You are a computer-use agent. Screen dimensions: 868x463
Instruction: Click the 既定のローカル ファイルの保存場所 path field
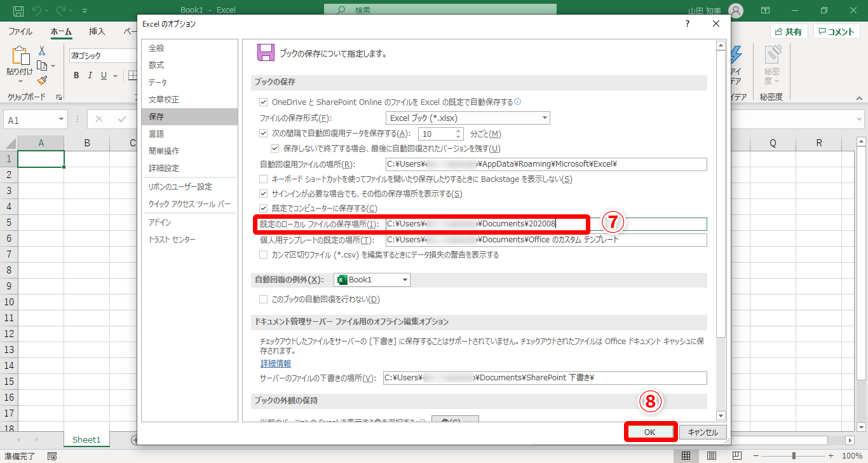tap(546, 224)
